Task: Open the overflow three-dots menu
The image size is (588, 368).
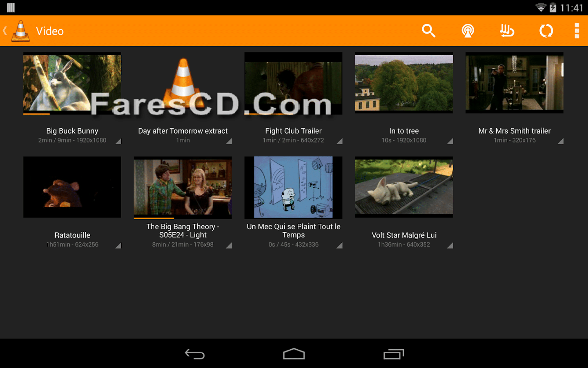Action: click(577, 31)
